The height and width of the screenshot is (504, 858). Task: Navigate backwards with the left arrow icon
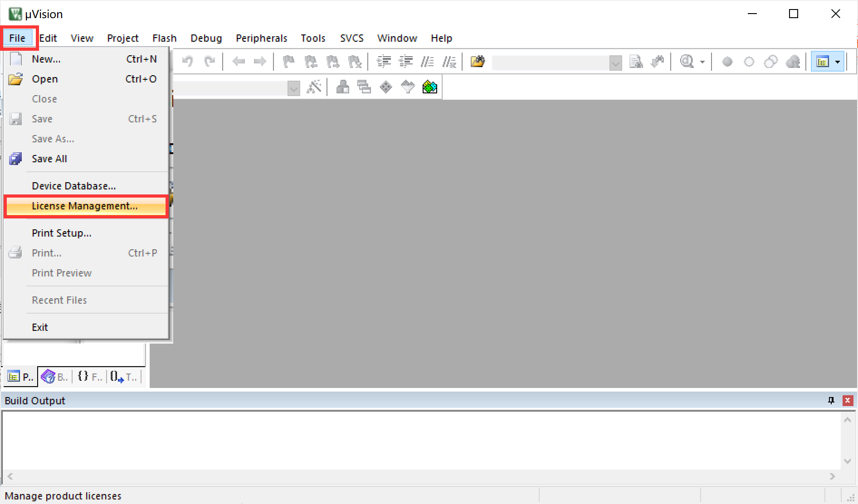point(239,61)
